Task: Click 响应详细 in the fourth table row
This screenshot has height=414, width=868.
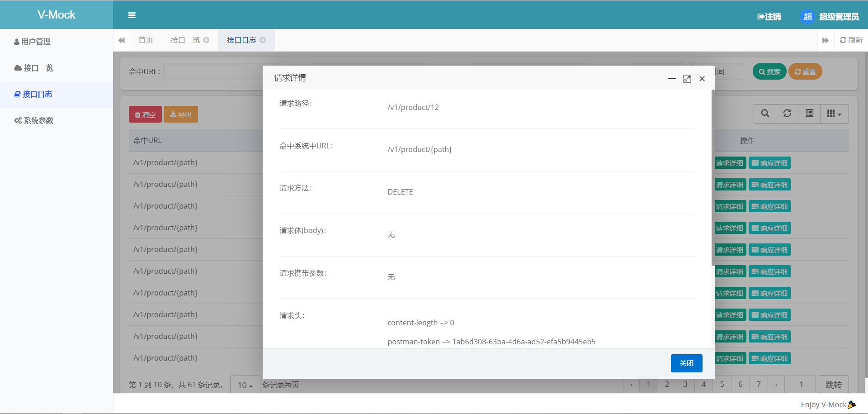Action: 769,228
